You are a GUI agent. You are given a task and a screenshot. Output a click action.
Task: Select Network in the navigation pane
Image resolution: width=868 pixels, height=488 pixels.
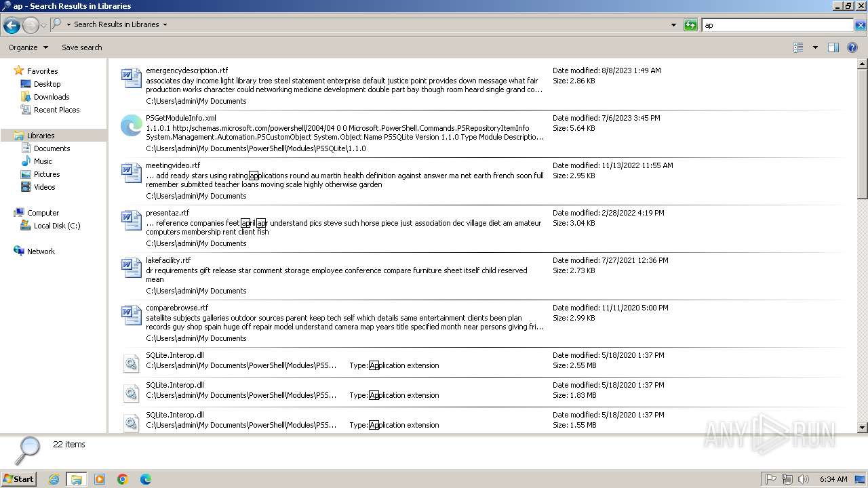(x=41, y=251)
